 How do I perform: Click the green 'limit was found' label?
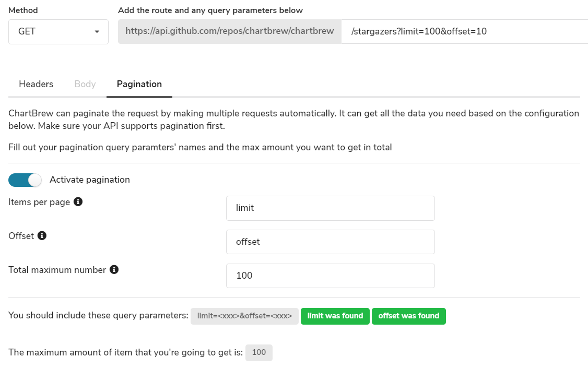[335, 316]
